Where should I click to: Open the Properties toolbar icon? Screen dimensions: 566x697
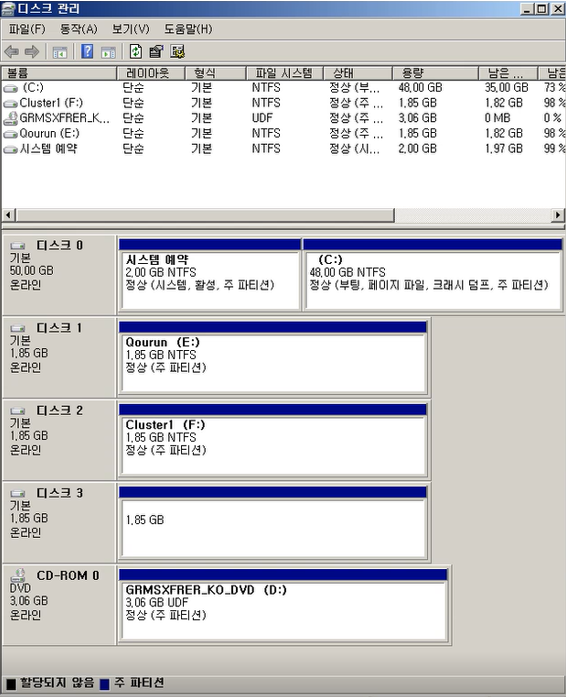pos(156,52)
